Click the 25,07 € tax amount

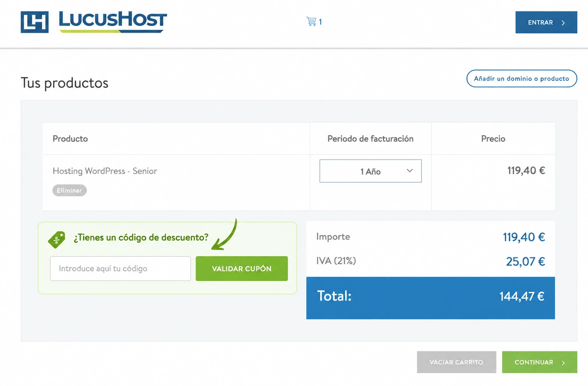point(525,261)
